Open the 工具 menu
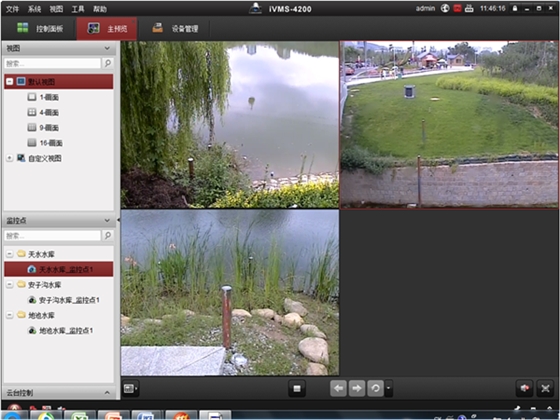 pos(78,9)
